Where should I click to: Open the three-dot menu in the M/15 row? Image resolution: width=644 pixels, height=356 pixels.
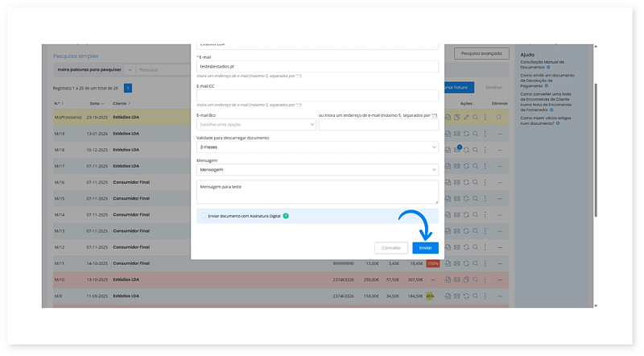(485, 199)
